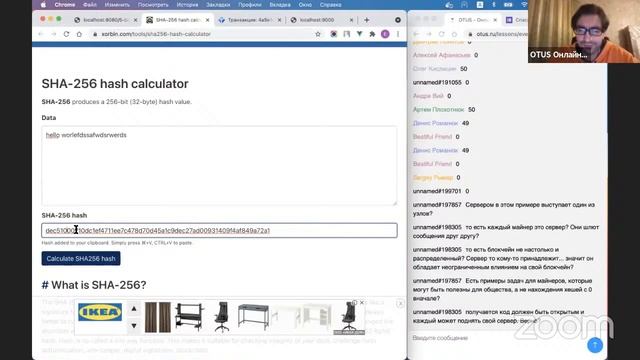Click the V-shaped extension icon
Viewport: 640px width, 360px height.
pyautogui.click(x=359, y=34)
